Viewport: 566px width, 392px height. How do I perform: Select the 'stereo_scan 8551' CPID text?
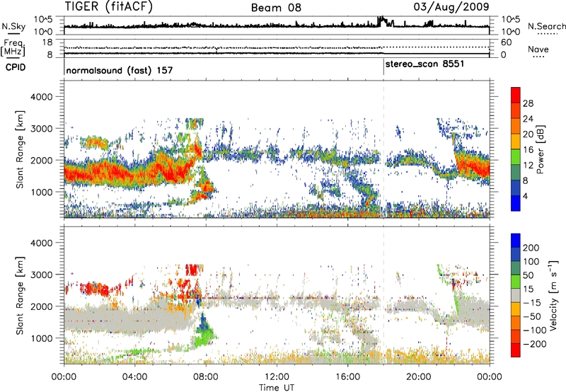pos(425,64)
